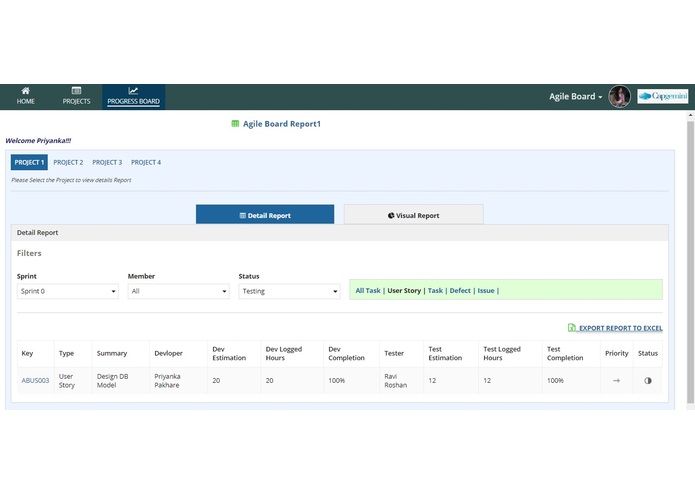Switch to the PROJECT 2 tab

(x=68, y=163)
